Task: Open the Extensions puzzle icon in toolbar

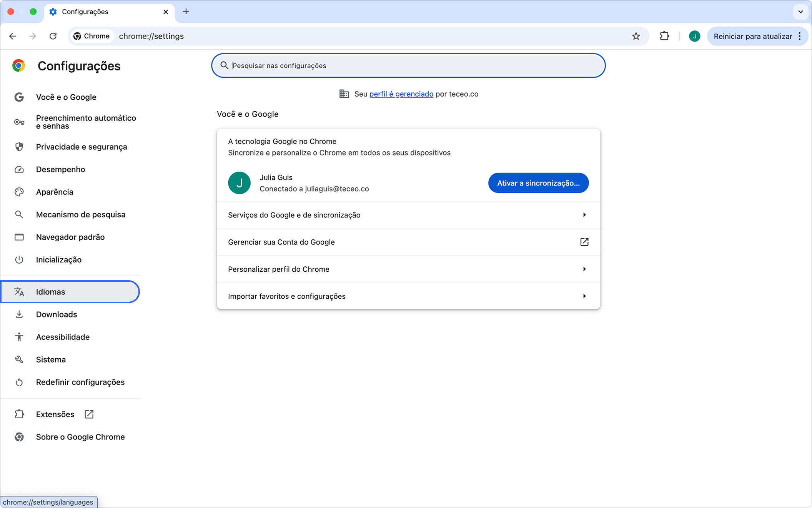Action: (x=664, y=36)
